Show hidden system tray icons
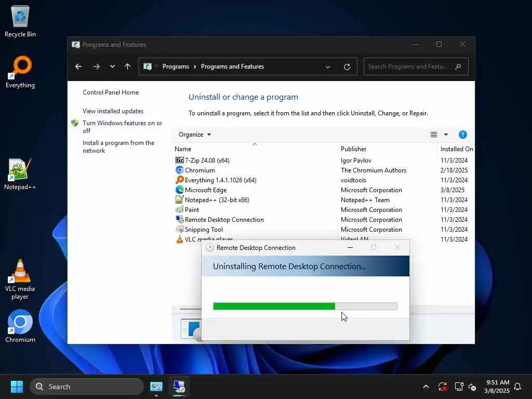 (x=426, y=387)
